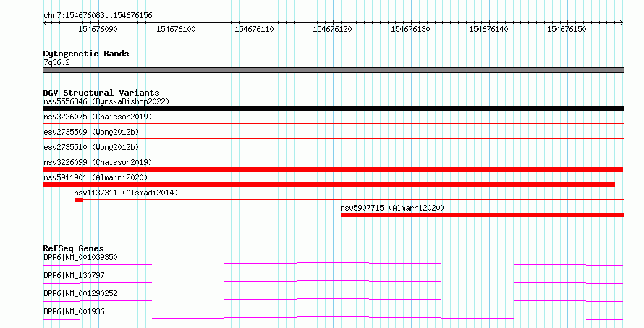
Task: Open DPP6|NM_130797 transcript label
Action: (74, 275)
